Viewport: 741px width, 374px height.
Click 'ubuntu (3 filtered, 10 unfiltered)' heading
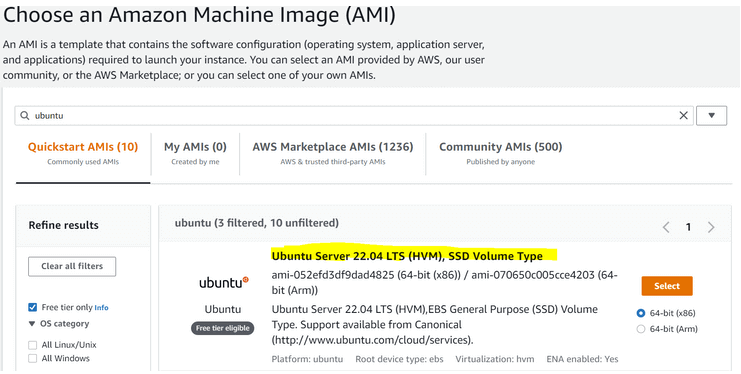click(x=257, y=223)
